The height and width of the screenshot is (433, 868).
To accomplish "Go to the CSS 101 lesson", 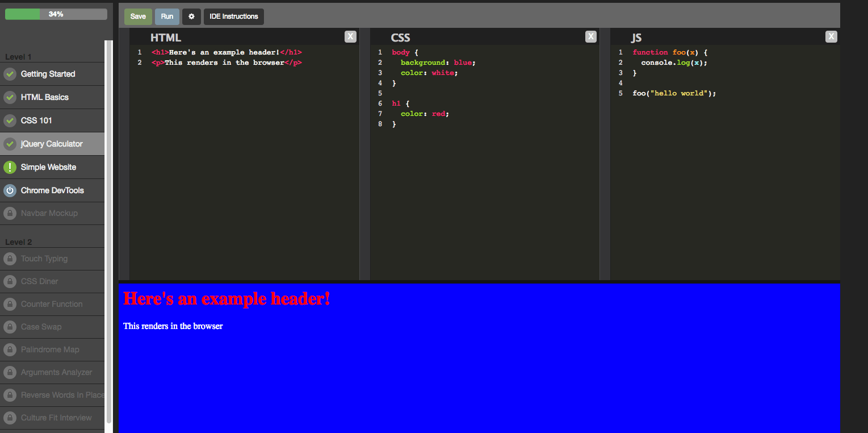I will (x=52, y=120).
